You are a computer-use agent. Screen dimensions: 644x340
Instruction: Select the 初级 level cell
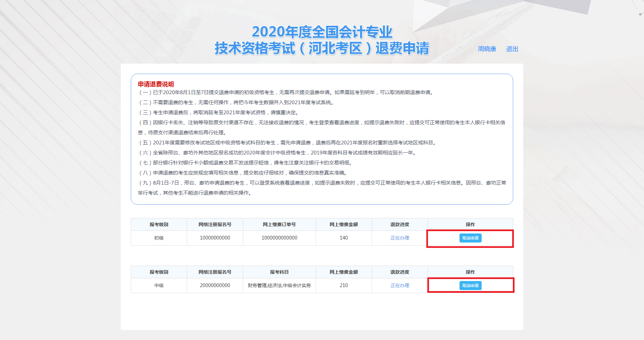pos(159,238)
